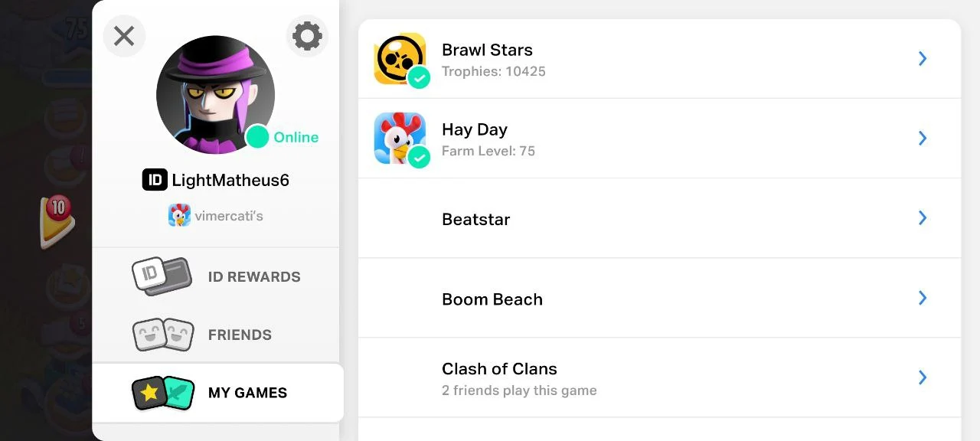Screen dimensions: 980x441
Task: Open settings with the gear icon
Action: pyautogui.click(x=307, y=36)
